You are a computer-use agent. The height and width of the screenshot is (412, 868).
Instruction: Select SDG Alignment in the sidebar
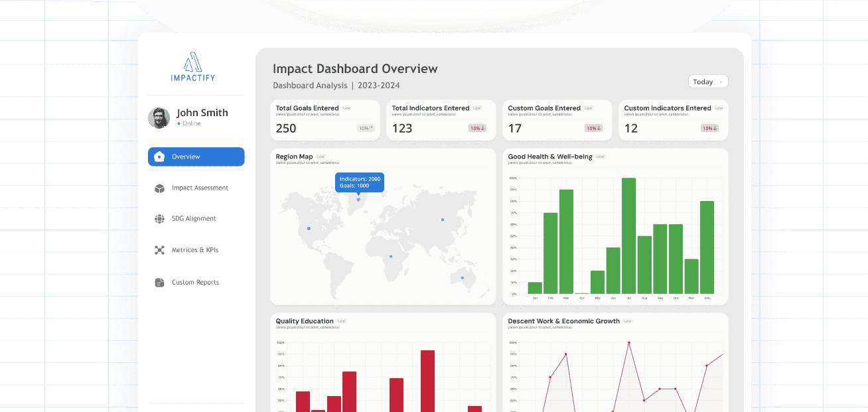194,219
